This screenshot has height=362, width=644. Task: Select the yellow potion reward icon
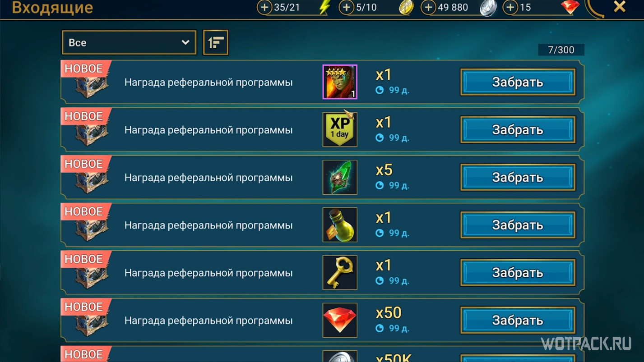[340, 225]
